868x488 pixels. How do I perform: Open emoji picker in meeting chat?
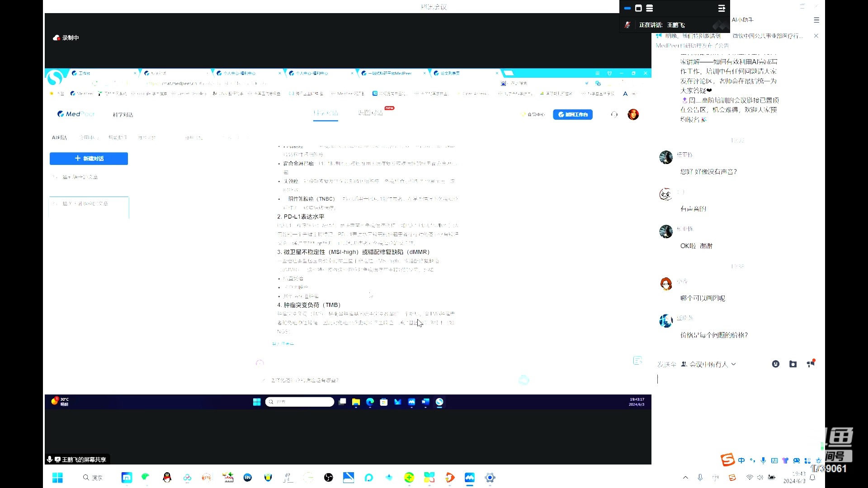(776, 364)
